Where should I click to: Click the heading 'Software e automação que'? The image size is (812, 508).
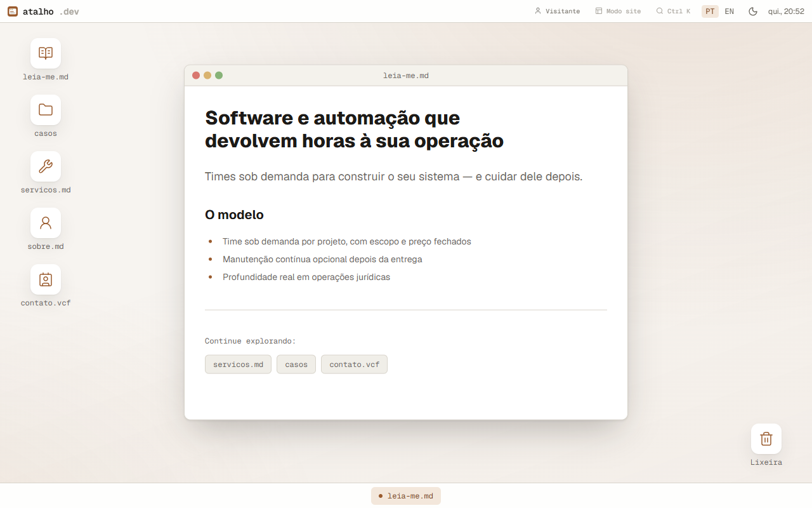click(x=332, y=118)
